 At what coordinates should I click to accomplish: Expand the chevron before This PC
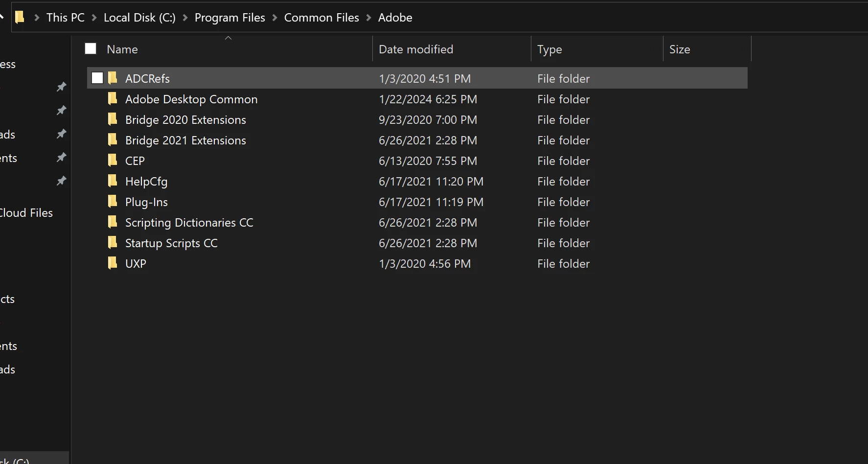(x=37, y=18)
